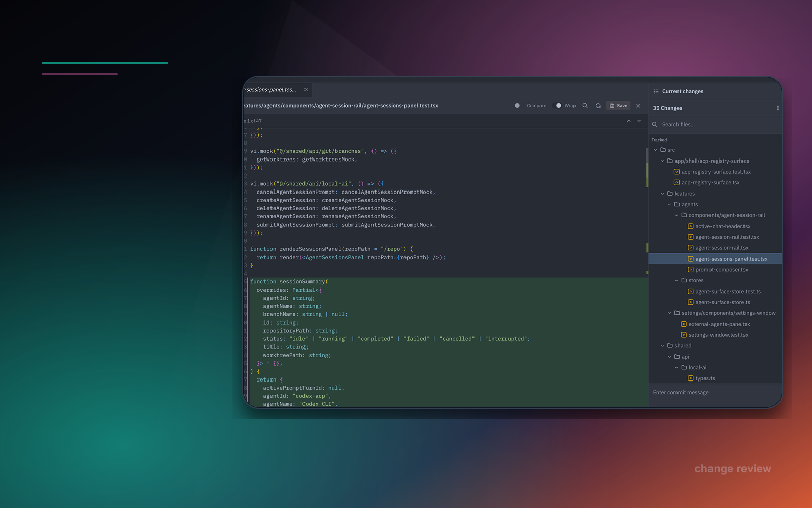This screenshot has height=508, width=812.
Task: Click the file icon of types.ts
Action: click(691, 378)
